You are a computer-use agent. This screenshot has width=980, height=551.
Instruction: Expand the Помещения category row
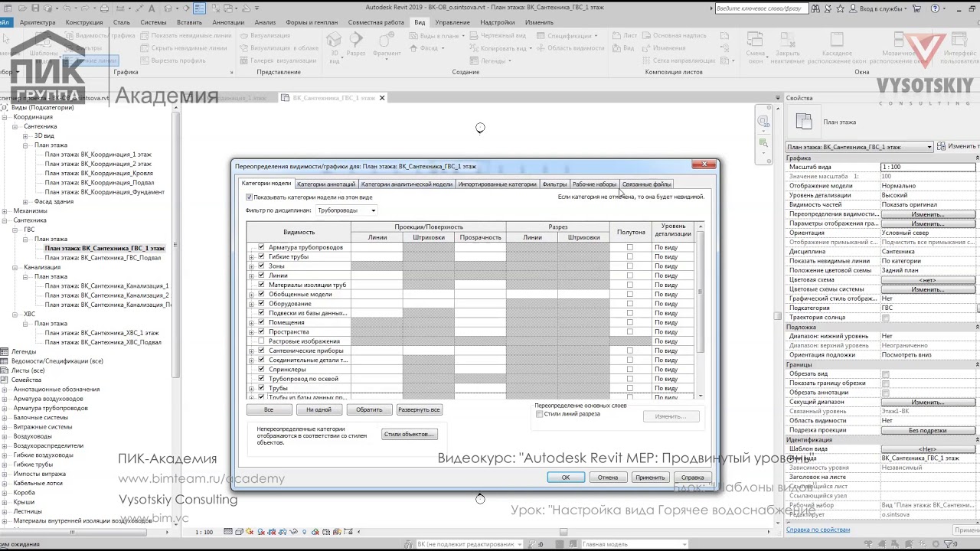[251, 323]
